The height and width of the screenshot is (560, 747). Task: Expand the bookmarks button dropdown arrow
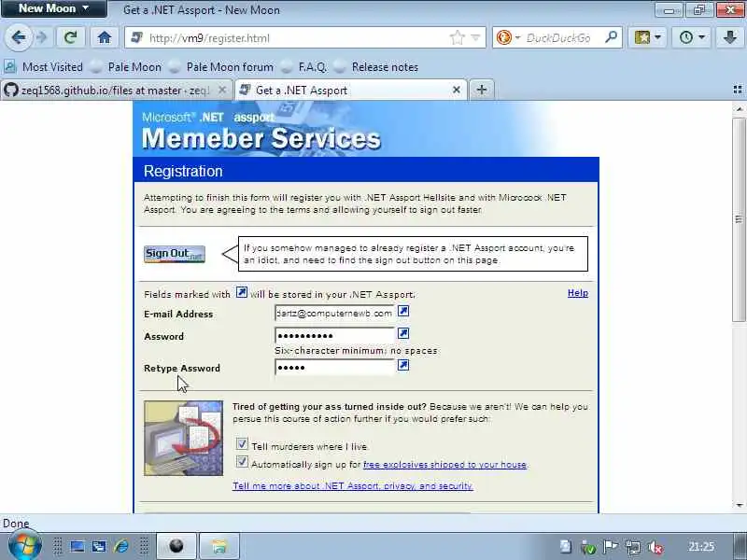pos(658,37)
